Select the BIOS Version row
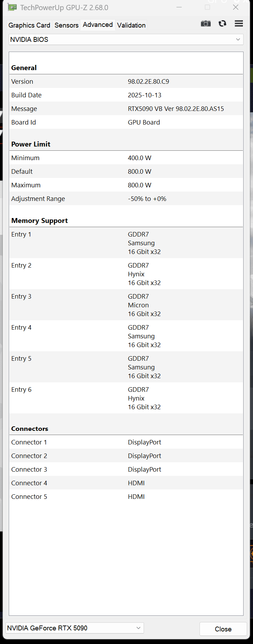This screenshot has width=253, height=644. coord(126,81)
